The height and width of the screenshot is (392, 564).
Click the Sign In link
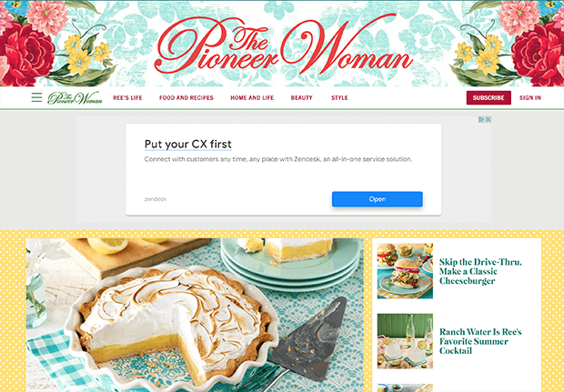(x=529, y=98)
